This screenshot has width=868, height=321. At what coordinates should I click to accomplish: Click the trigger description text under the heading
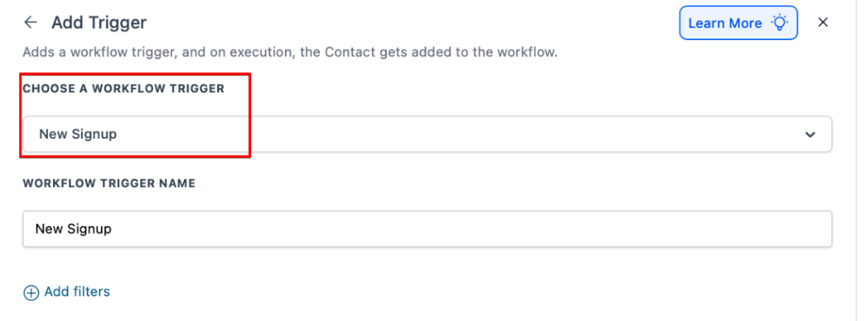click(x=290, y=52)
